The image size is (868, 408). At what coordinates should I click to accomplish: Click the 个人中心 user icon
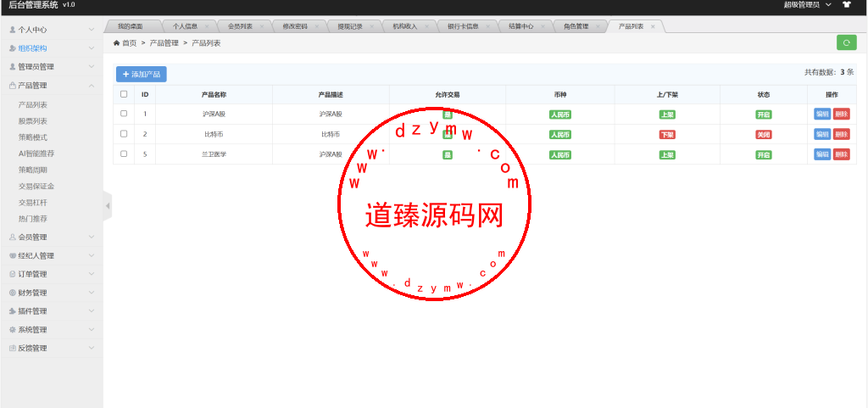tap(13, 30)
